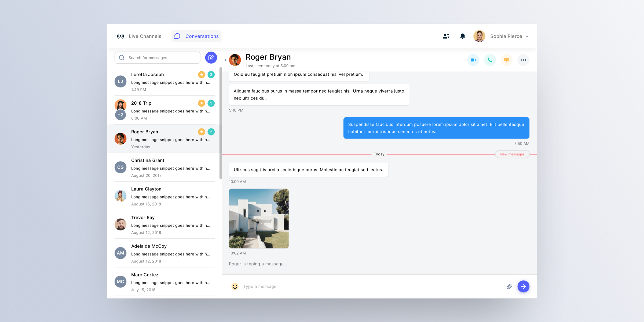Click the search magnifier icon

(122, 58)
